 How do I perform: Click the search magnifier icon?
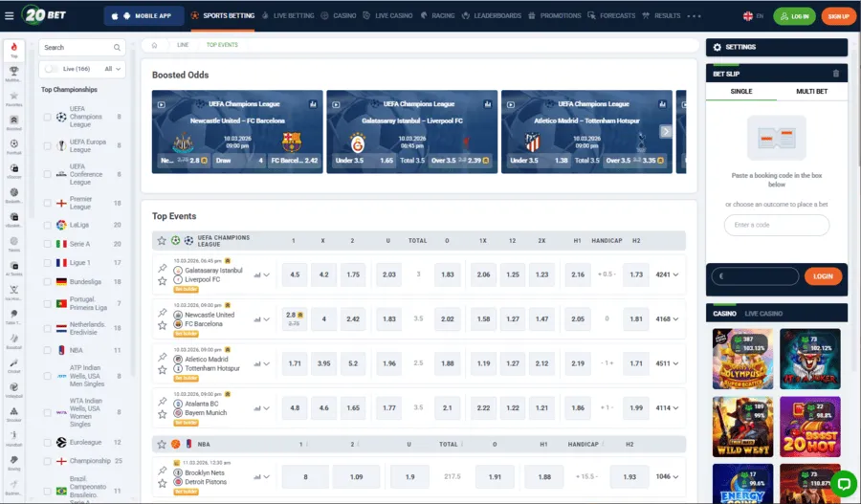117,48
